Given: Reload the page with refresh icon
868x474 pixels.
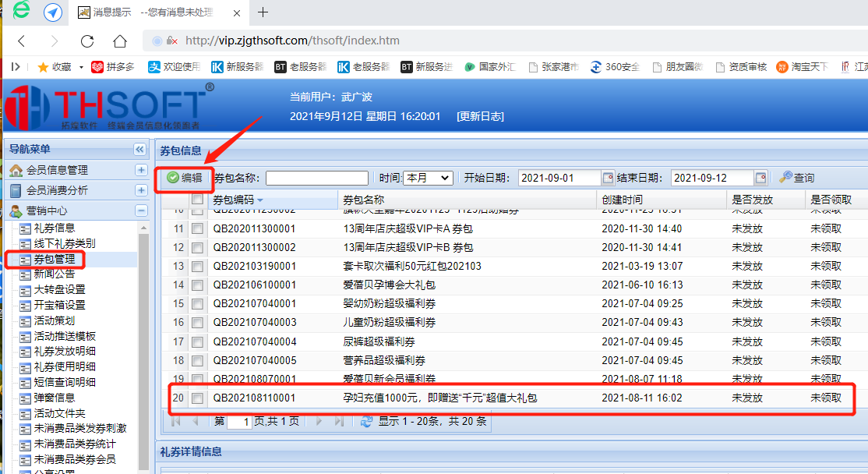Looking at the screenshot, I should [x=87, y=41].
